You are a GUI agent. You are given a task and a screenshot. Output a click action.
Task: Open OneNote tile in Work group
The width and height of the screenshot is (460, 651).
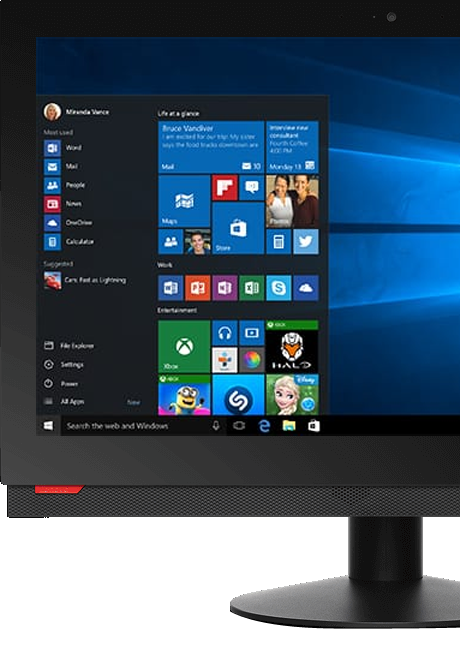225,287
